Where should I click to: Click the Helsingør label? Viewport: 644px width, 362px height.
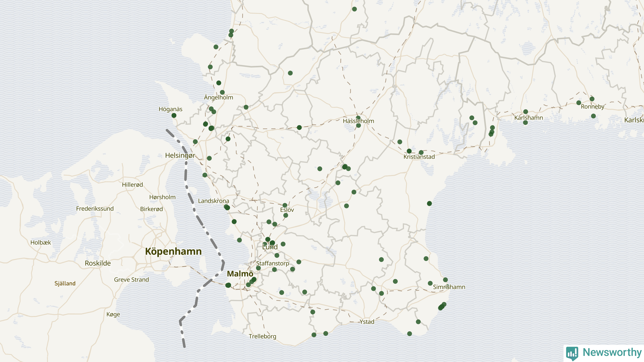point(180,156)
